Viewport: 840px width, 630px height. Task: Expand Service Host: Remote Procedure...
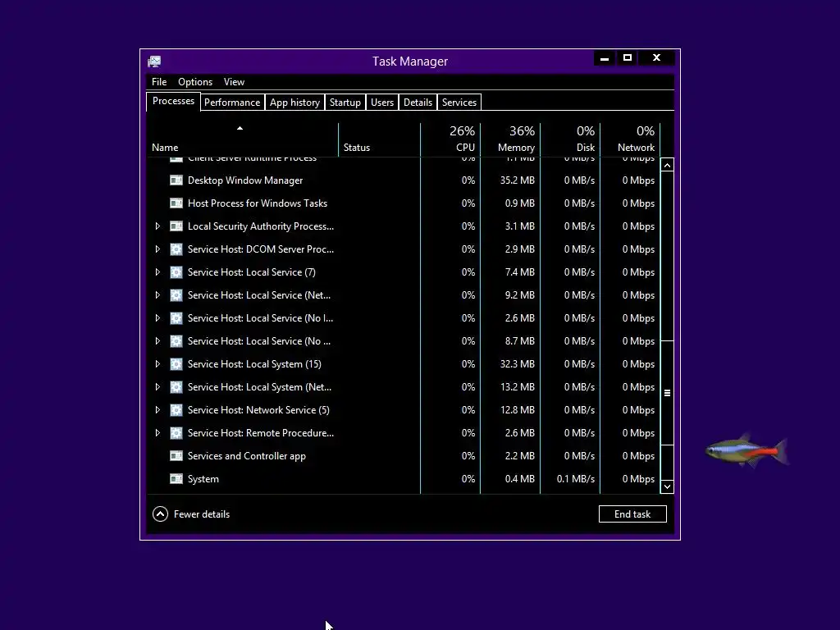click(157, 433)
